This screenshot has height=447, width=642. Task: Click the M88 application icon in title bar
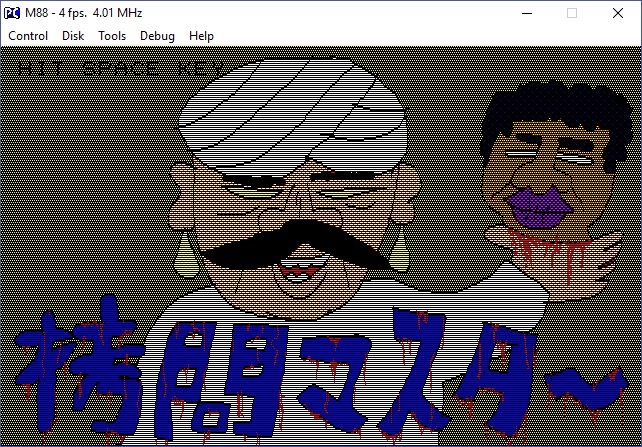[x=12, y=13]
